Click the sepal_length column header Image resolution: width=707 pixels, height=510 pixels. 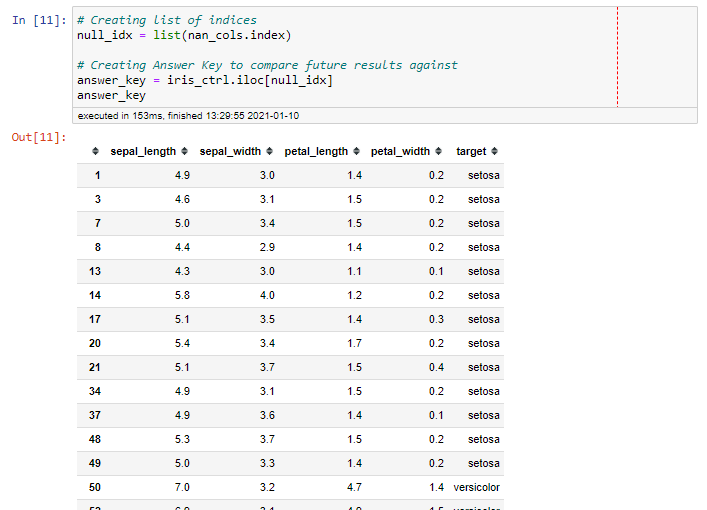(143, 152)
